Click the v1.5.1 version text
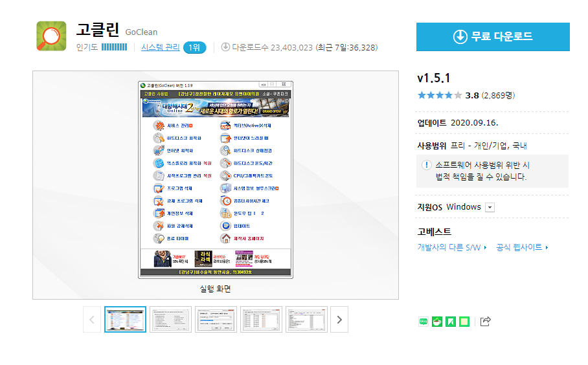The height and width of the screenshot is (365, 588). 433,78
